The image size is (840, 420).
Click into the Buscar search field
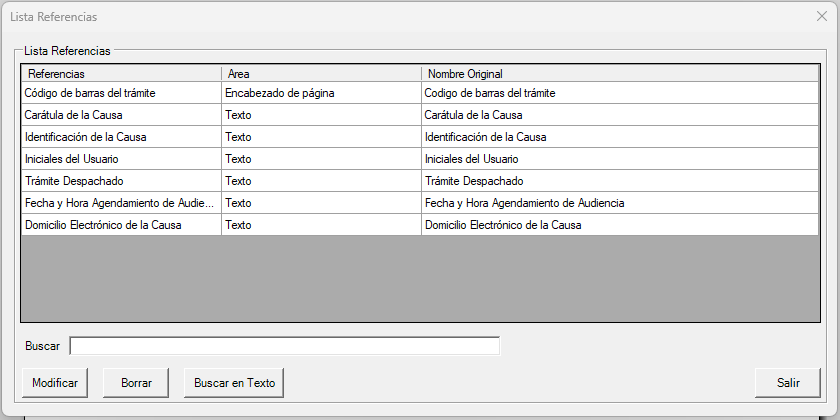coord(284,346)
